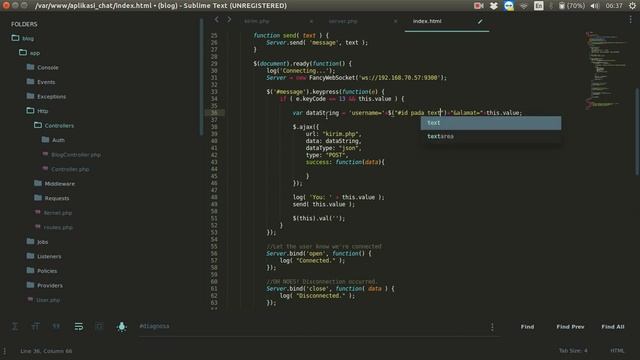This screenshot has width=640, height=360.
Task: Open the messenger tray icon with penguin
Action: 509,6
